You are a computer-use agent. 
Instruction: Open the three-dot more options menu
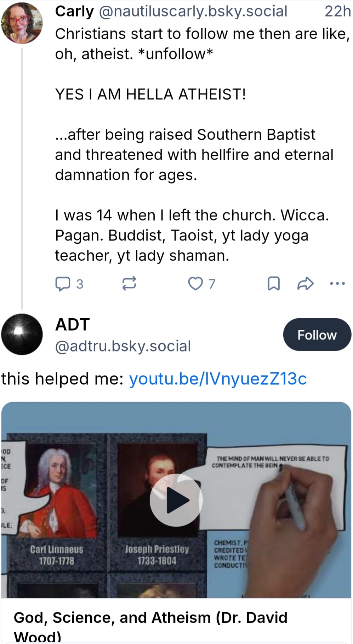coord(337,284)
